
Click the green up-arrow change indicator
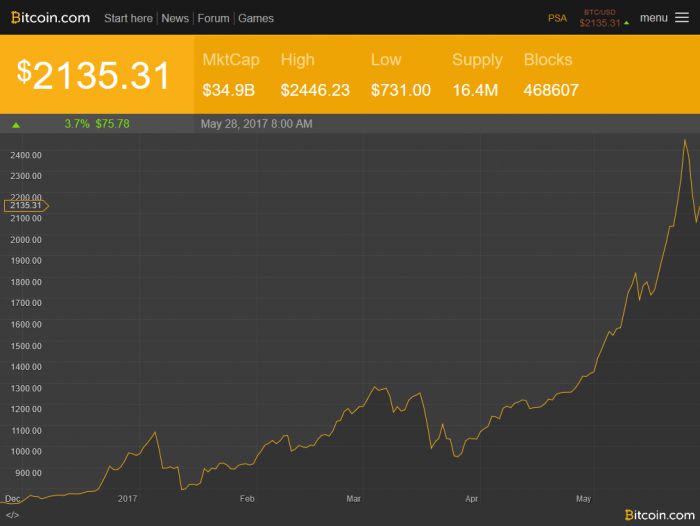point(16,125)
